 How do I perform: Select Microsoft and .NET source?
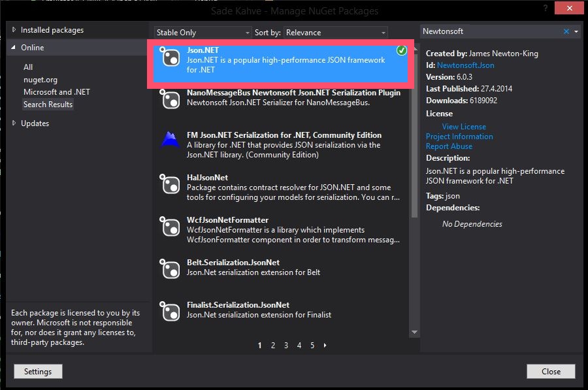[x=57, y=92]
